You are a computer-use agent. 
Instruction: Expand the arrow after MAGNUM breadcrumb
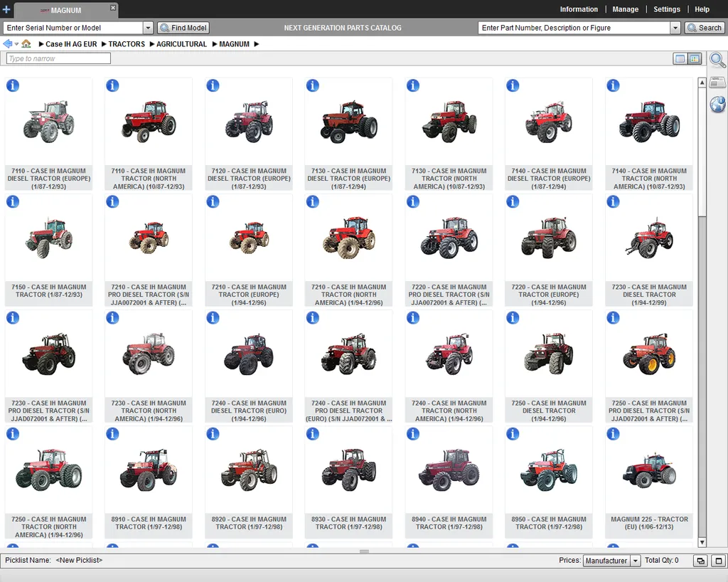tap(256, 44)
